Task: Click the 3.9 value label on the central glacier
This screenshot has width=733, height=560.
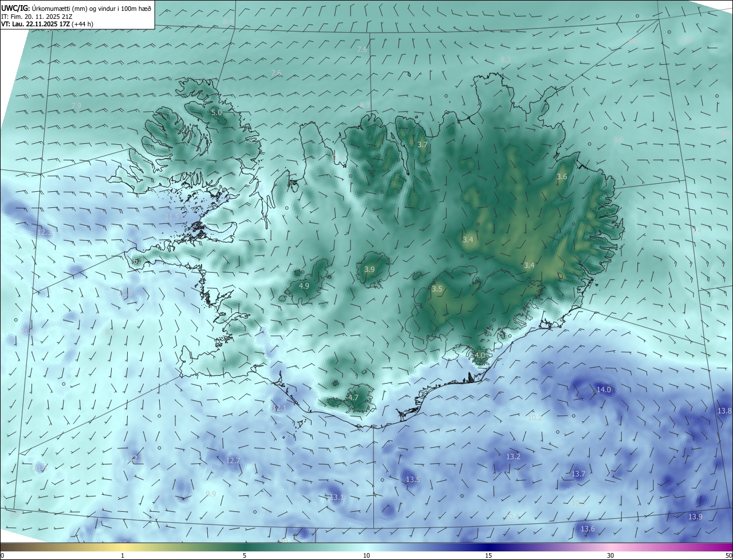Action: 369,269
